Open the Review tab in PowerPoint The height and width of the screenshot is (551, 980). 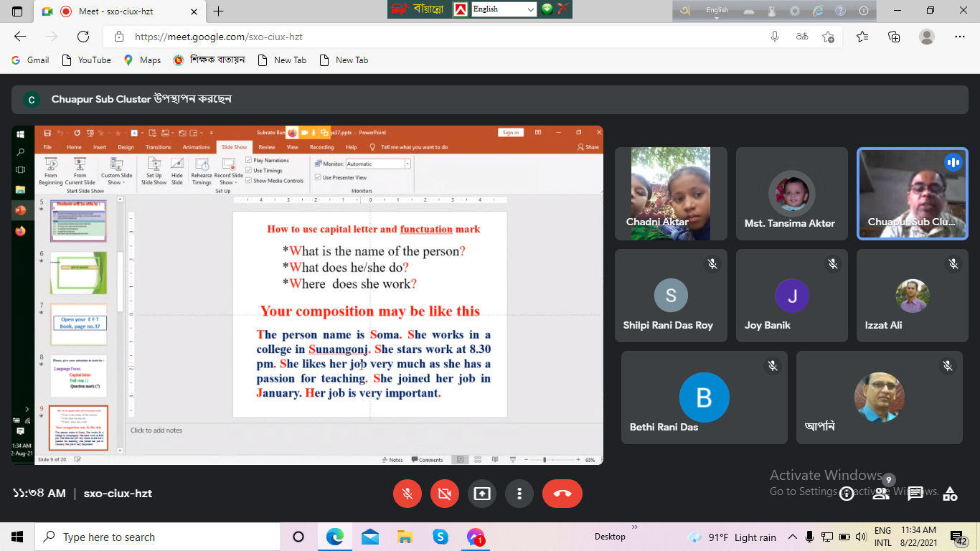click(267, 147)
